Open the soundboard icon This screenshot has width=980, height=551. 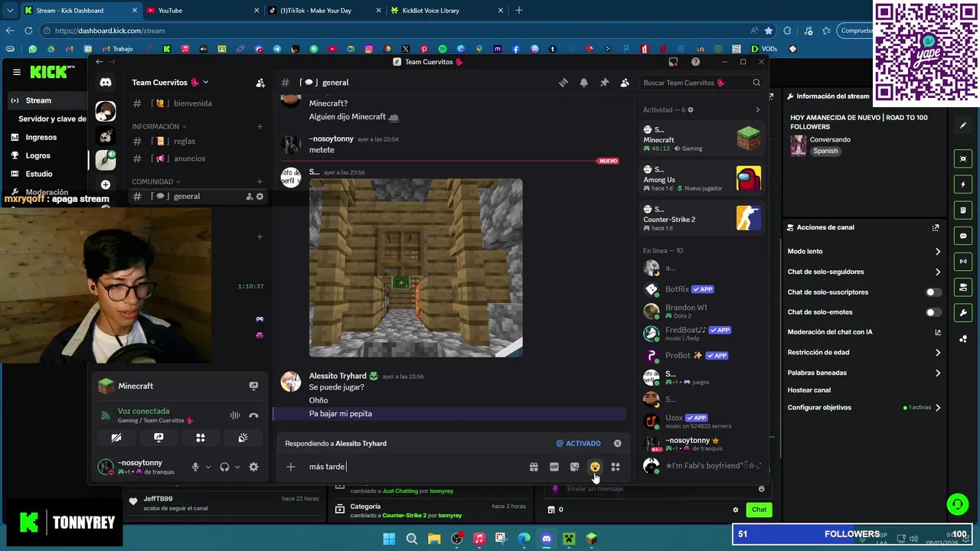coord(243,438)
